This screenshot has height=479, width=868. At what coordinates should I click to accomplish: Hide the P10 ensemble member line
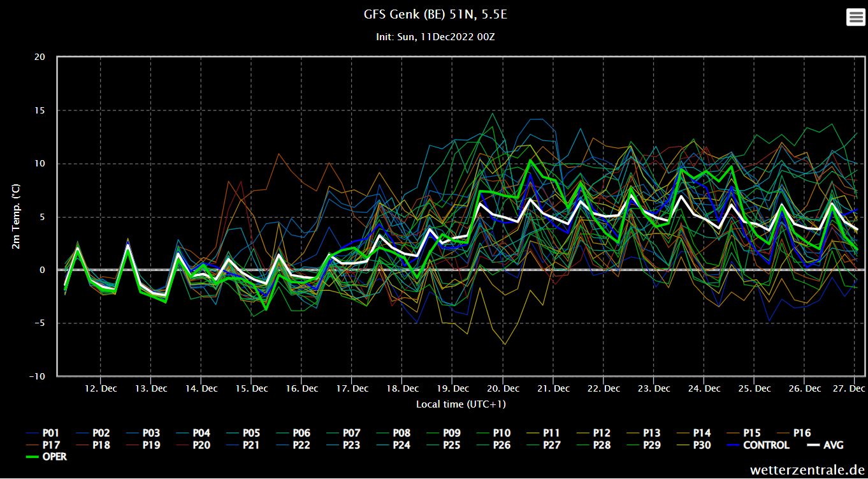point(494,434)
